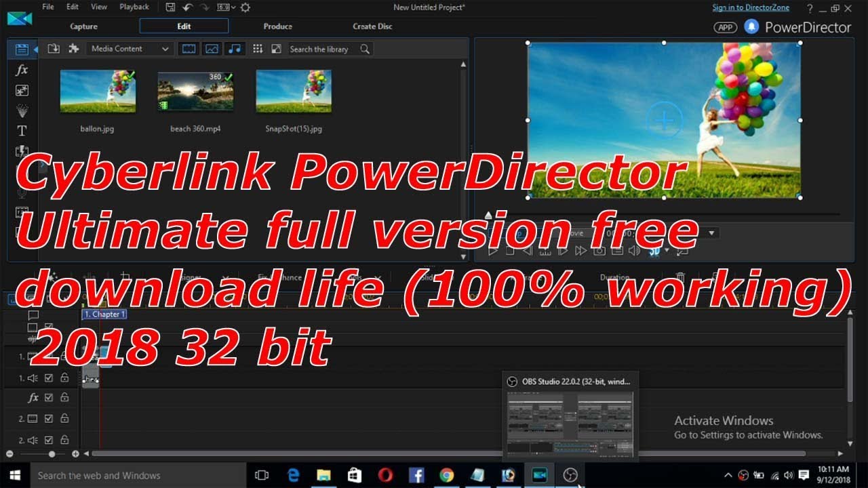Open the PiP Objects Room
The image size is (868, 488).
tap(22, 90)
